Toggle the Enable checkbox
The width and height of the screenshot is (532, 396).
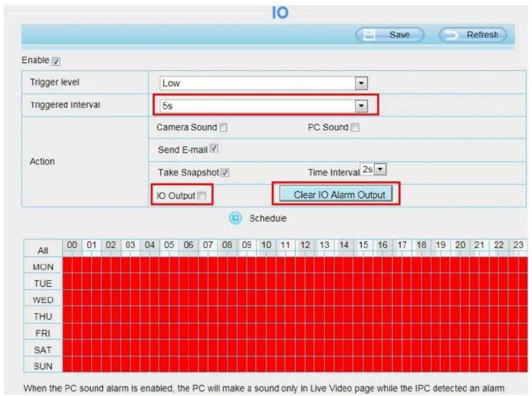click(56, 61)
